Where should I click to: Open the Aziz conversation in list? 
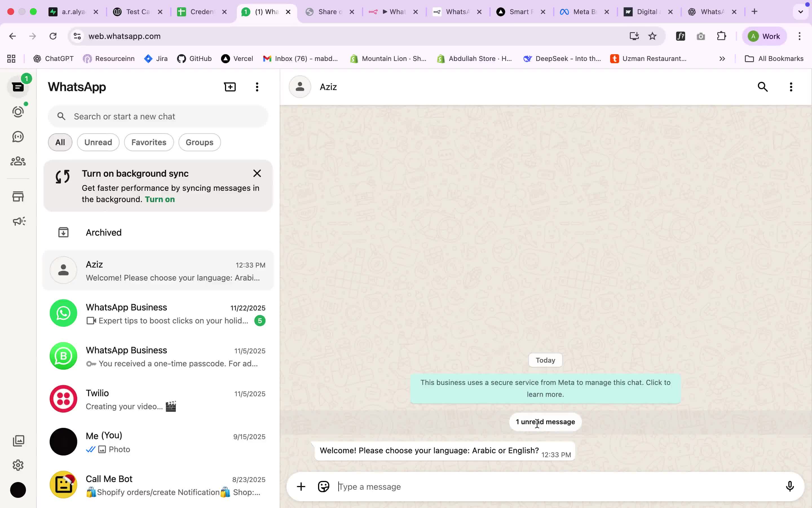[x=158, y=270]
